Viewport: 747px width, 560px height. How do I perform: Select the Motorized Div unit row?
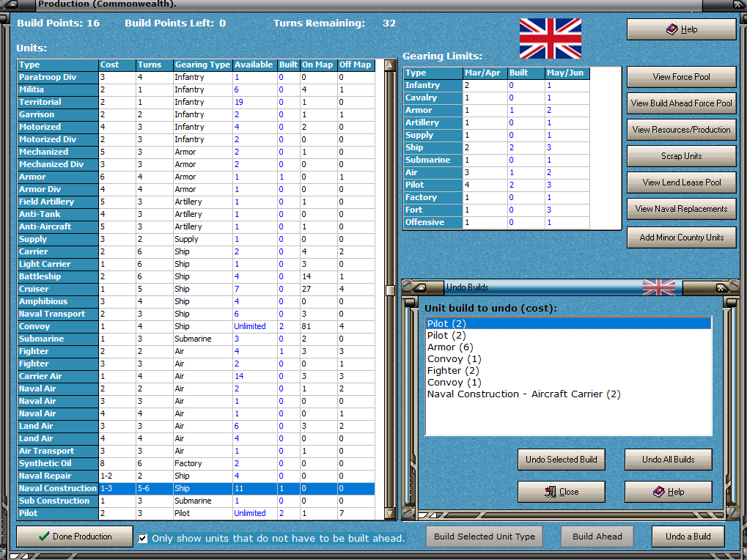tap(196, 139)
